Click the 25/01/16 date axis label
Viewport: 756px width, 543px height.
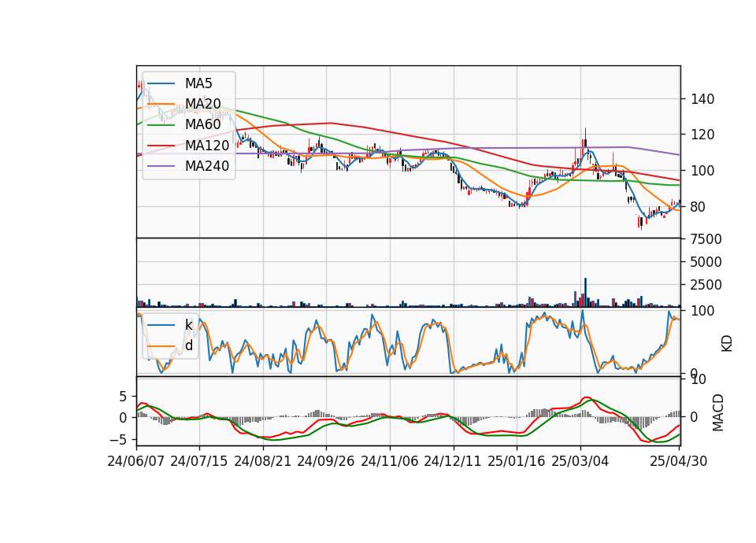point(517,461)
